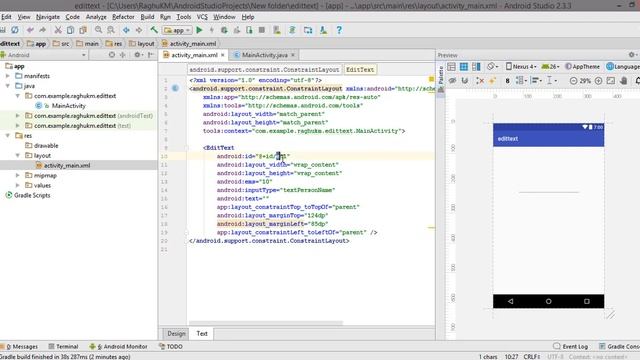Collapse the java folder
Screen dimensions: 640x360
tap(8, 86)
